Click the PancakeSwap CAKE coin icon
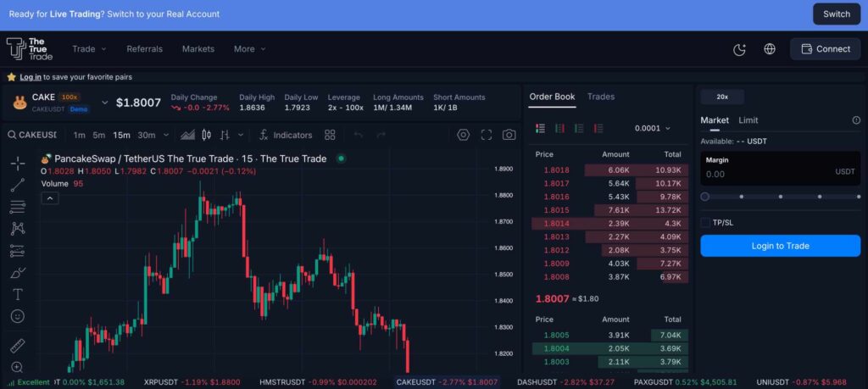This screenshot has height=389, width=868. (x=20, y=103)
